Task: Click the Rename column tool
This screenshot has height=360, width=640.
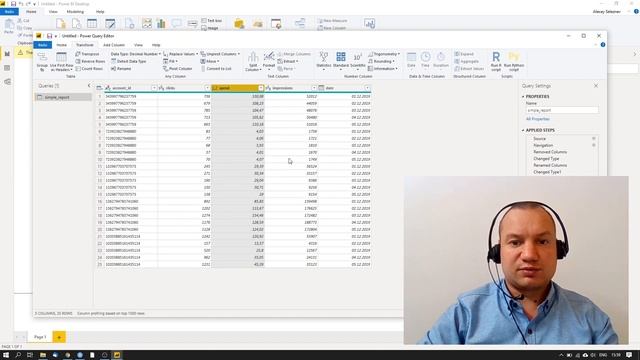Action: 121,69
